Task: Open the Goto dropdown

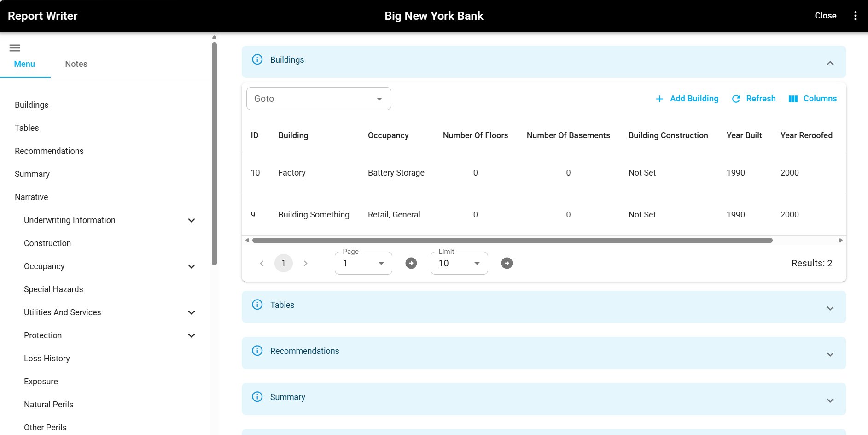Action: tap(319, 99)
